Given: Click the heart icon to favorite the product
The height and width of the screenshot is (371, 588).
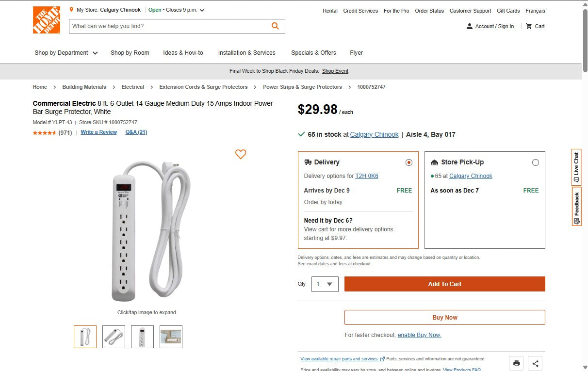Looking at the screenshot, I should click(x=241, y=154).
